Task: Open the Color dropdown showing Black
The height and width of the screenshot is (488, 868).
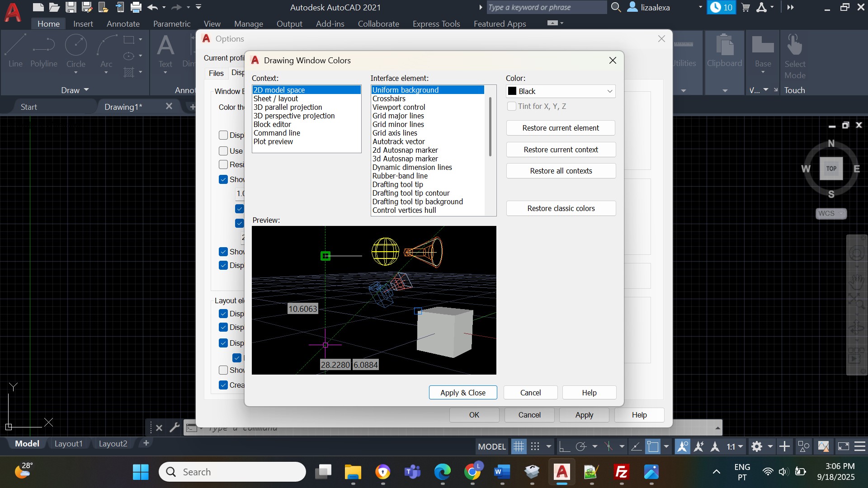Action: coord(561,91)
